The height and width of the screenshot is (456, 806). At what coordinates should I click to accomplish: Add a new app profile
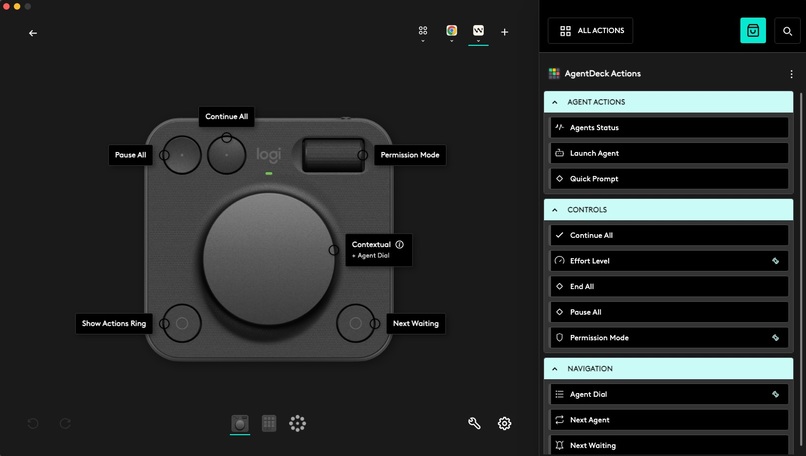tap(505, 32)
